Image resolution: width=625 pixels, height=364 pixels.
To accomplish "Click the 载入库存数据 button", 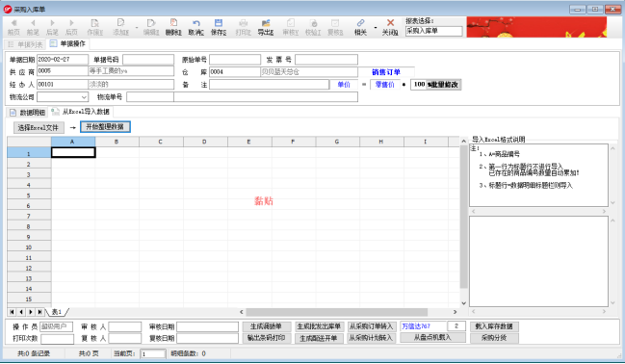I will click(x=494, y=326).
